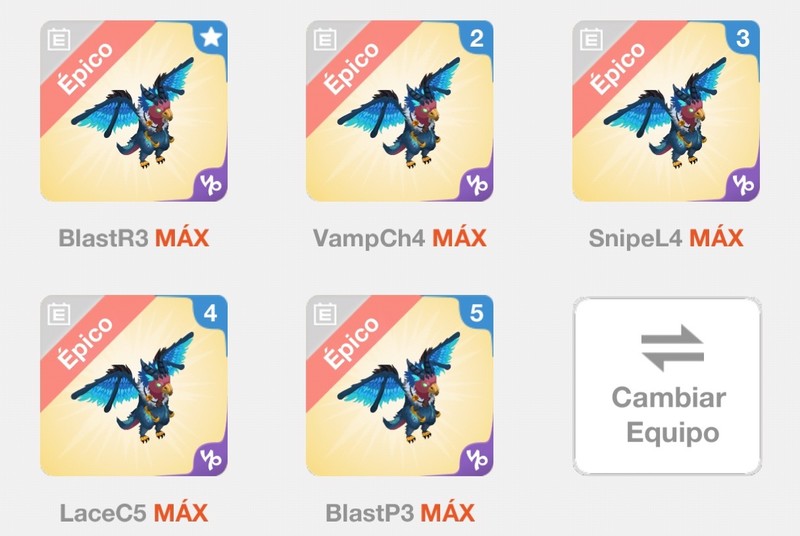Select the BlastP3 griffin card

(399, 386)
